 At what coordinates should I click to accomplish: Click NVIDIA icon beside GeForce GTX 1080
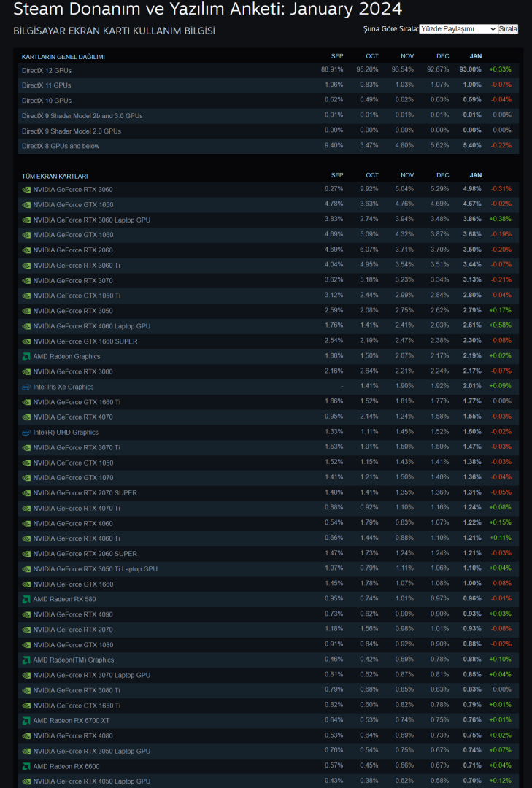[x=26, y=645]
